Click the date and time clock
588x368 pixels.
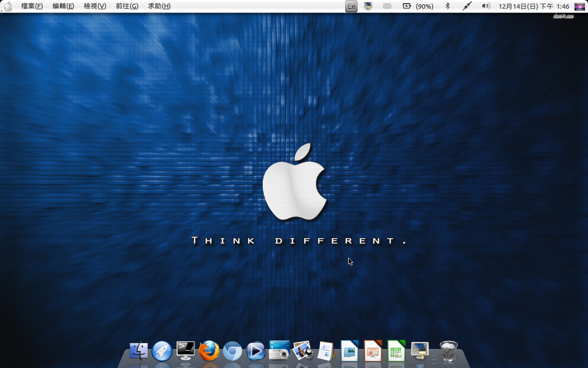534,6
